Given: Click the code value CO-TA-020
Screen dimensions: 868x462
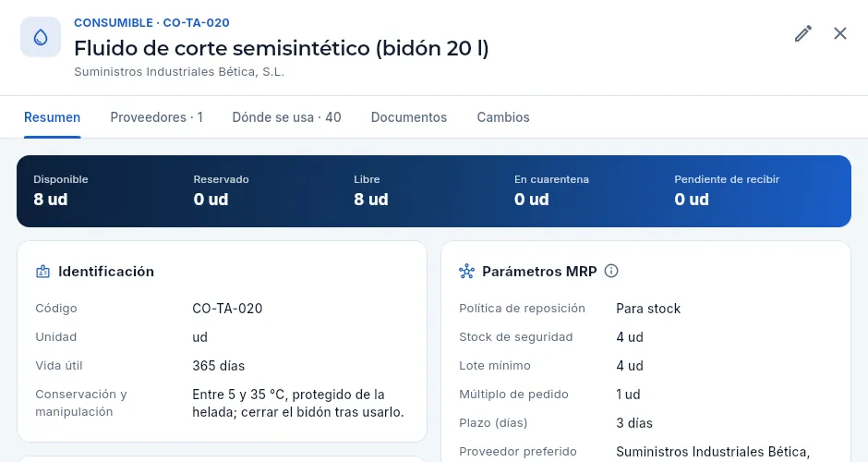Looking at the screenshot, I should click(227, 309).
